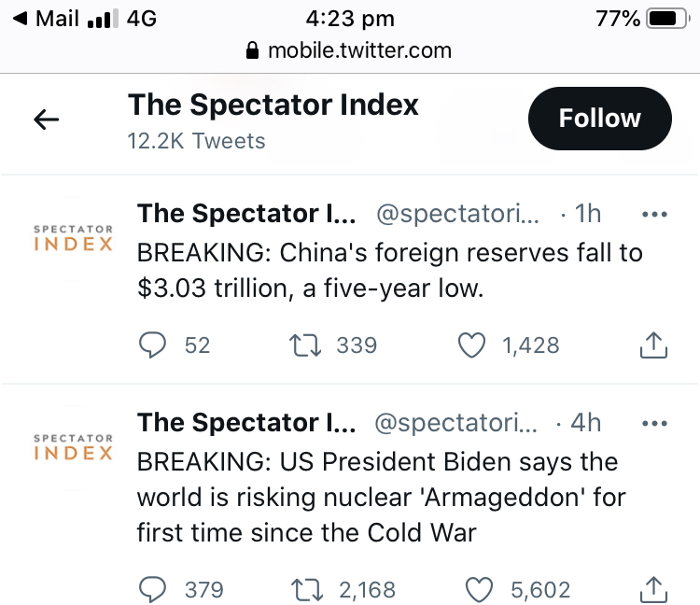Screen dimensions: 700x605
Task: Open the 1h timestamp of the first tweet
Action: [588, 215]
